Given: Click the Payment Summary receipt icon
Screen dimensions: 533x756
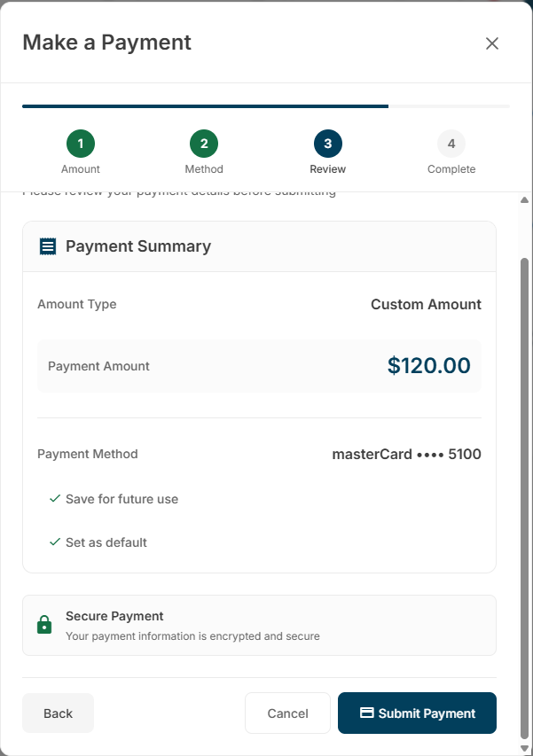Looking at the screenshot, I should (x=48, y=246).
